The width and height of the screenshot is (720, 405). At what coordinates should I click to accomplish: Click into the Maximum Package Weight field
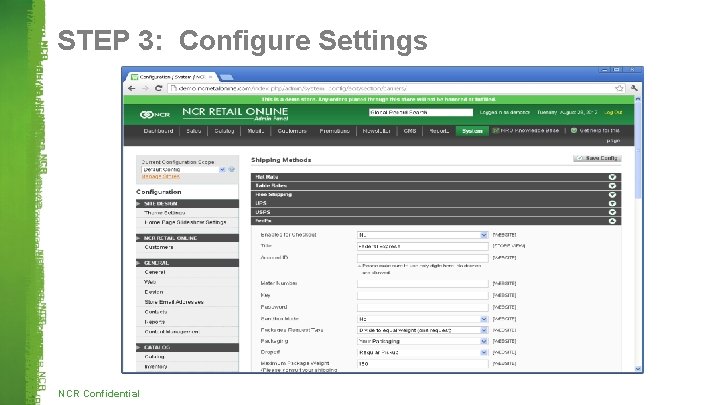422,364
